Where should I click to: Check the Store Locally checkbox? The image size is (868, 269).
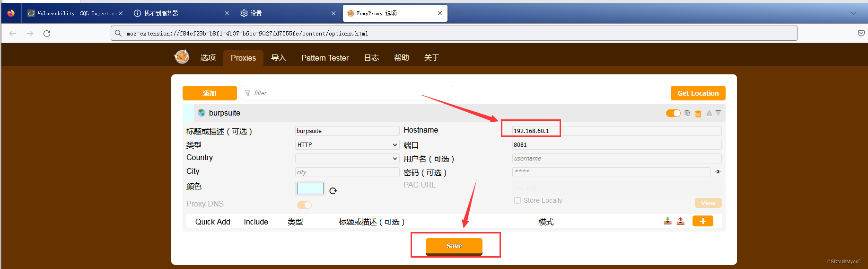(517, 200)
